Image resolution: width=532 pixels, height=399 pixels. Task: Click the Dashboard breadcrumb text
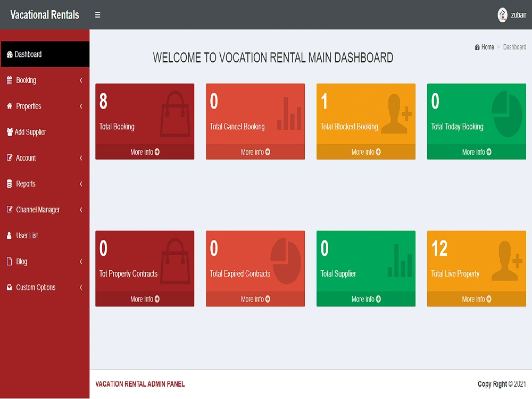click(514, 47)
